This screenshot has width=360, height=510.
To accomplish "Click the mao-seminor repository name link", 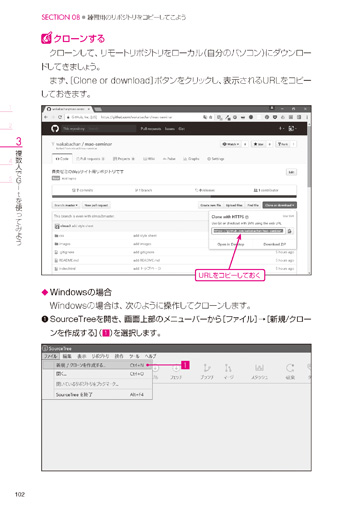I will coord(98,144).
